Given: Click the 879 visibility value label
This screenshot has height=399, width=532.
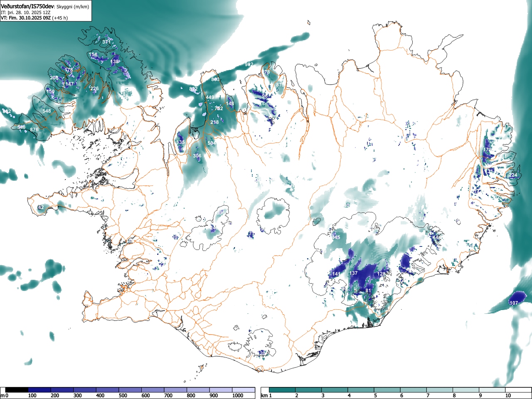Looking at the screenshot, I should (x=280, y=85).
